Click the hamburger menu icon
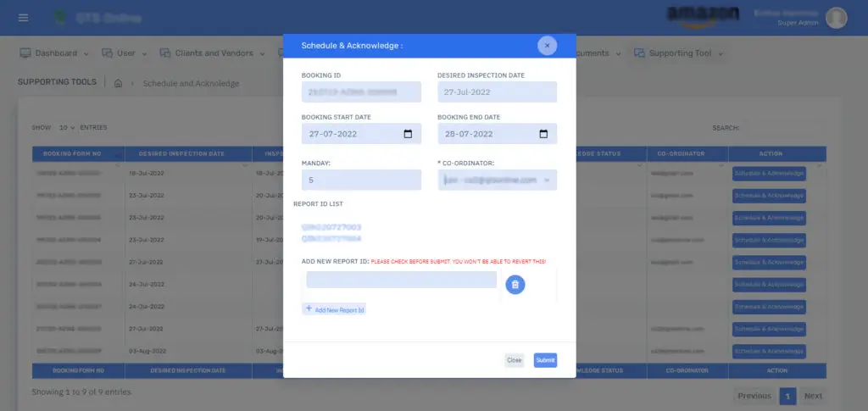This screenshot has height=411, width=868. [x=23, y=18]
